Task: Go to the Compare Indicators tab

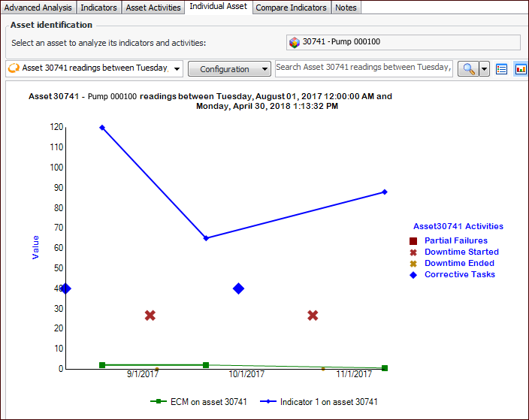Action: pos(291,8)
